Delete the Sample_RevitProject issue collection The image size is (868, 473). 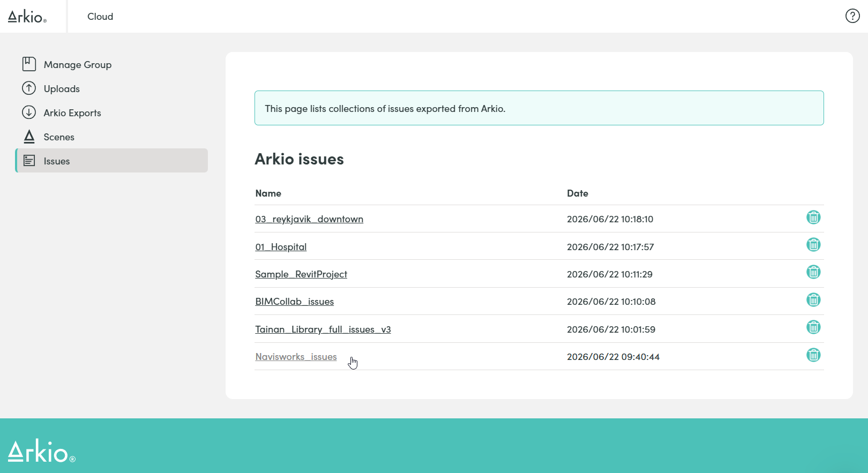[x=813, y=272]
